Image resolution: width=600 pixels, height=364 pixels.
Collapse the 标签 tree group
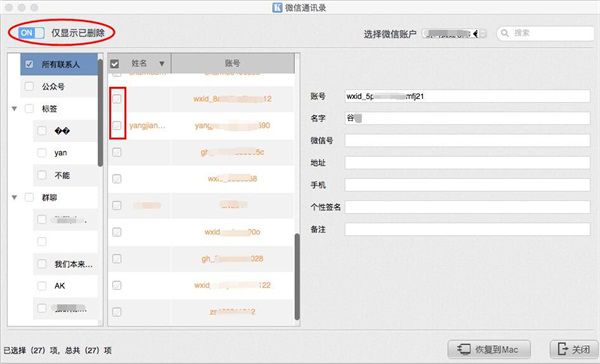tap(15, 109)
